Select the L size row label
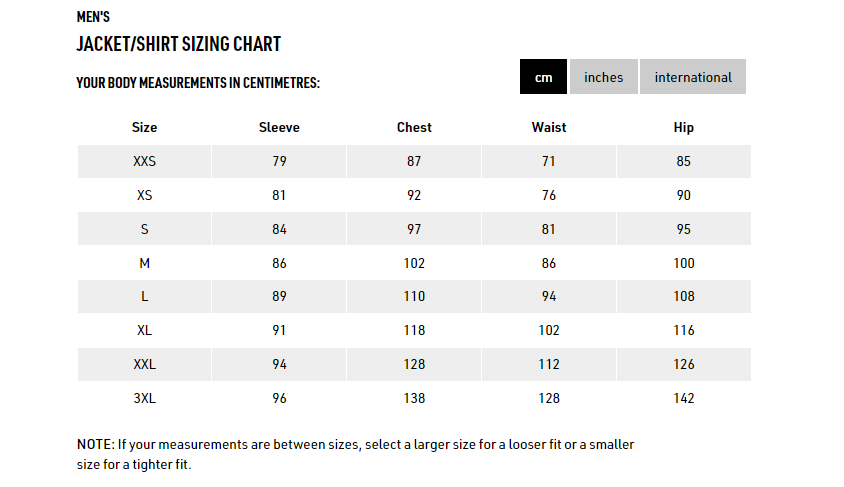 (x=144, y=297)
